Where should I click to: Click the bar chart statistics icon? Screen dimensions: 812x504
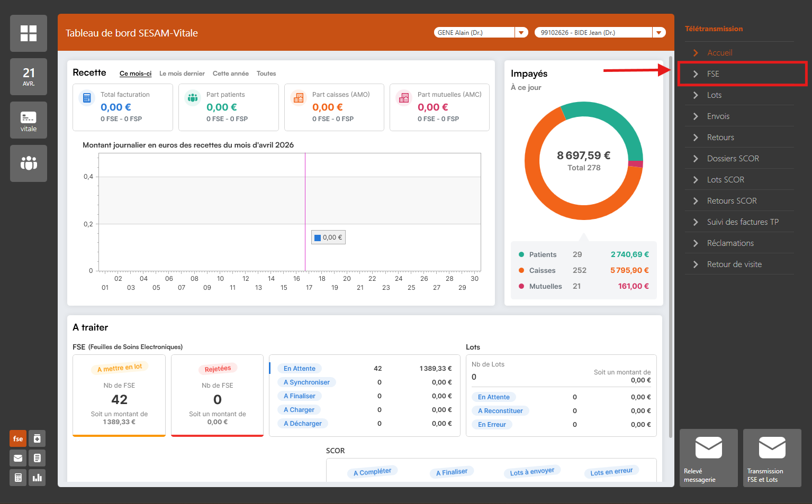point(37,478)
